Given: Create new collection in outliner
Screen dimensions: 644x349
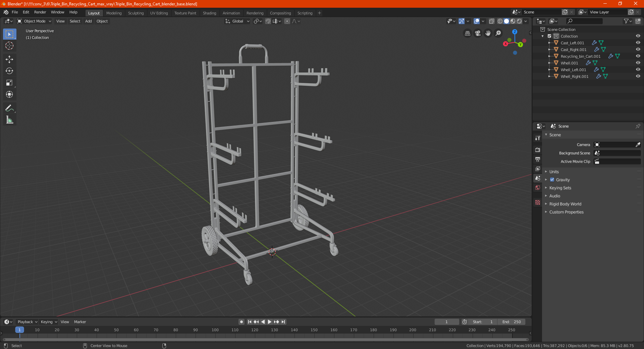Looking at the screenshot, I should [638, 21].
